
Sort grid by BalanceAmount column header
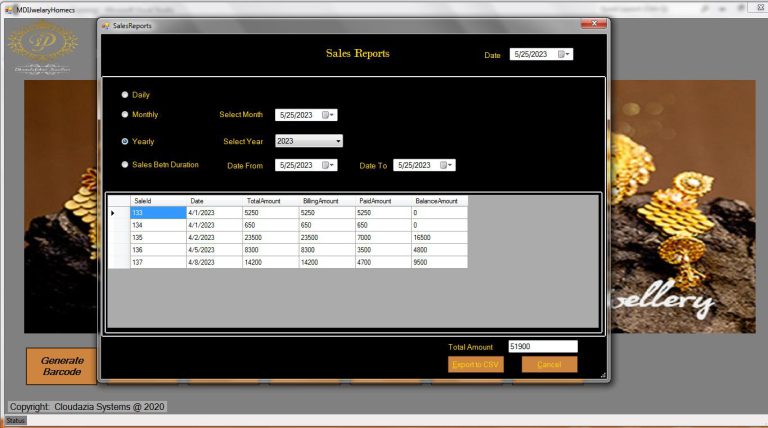(x=439, y=201)
